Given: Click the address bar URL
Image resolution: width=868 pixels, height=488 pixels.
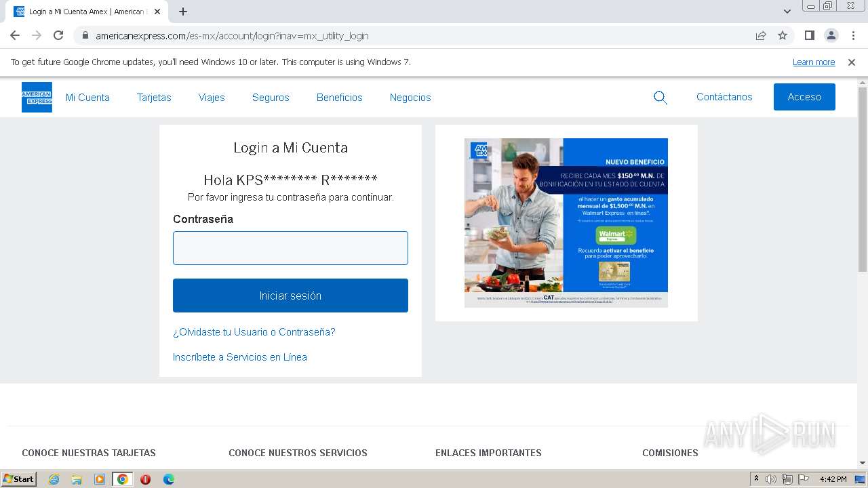Looking at the screenshot, I should [232, 36].
